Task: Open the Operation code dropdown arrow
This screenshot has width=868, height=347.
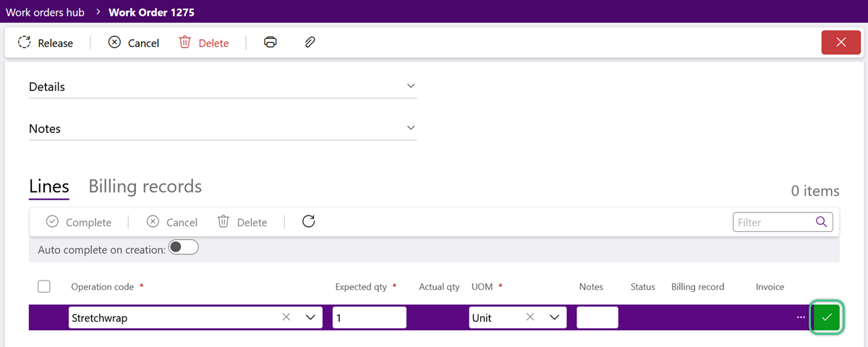Action: coord(311,317)
